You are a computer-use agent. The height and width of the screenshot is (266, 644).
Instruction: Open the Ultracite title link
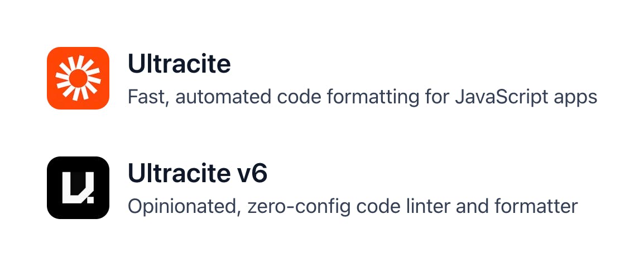[x=180, y=64]
